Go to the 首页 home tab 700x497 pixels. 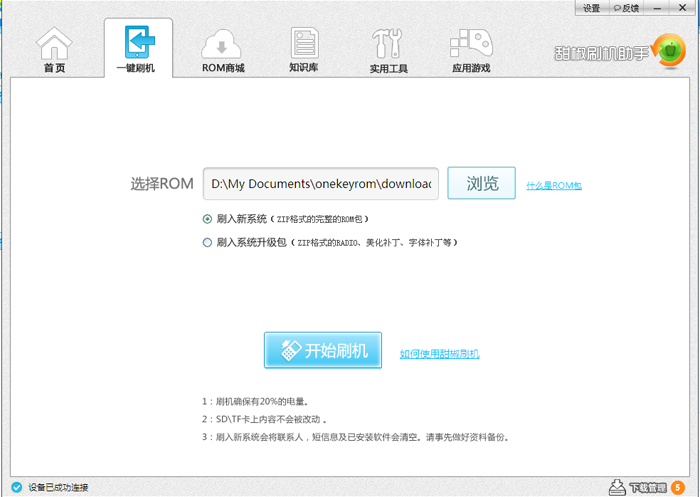[54, 50]
